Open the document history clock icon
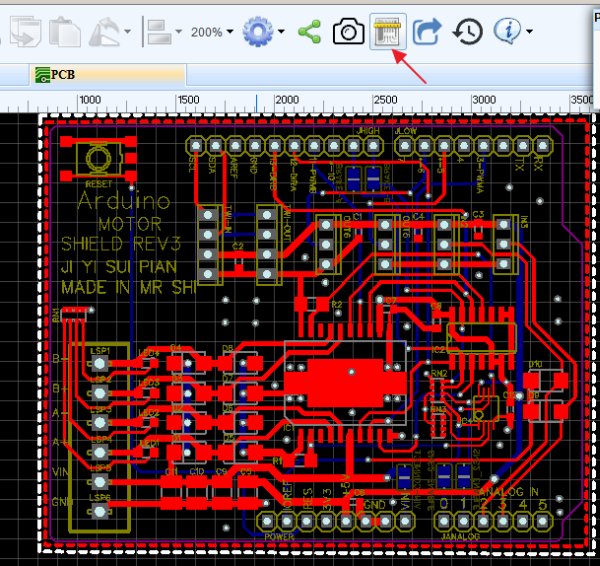Screen dimensions: 600x566 (x=468, y=31)
